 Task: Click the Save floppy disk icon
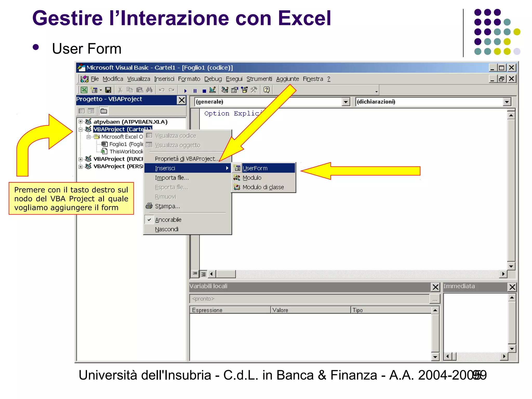click(108, 90)
